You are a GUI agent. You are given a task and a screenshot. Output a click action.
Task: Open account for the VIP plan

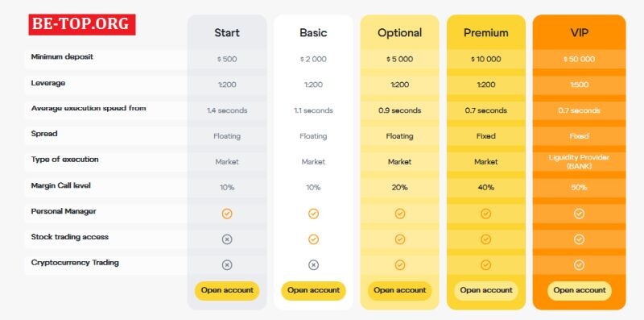[x=579, y=290]
